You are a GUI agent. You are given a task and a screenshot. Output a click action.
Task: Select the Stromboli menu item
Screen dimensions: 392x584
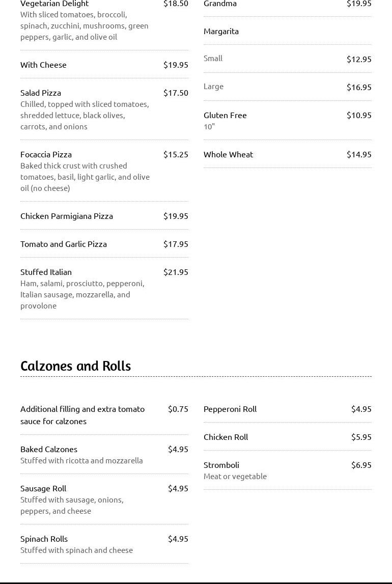pos(221,465)
